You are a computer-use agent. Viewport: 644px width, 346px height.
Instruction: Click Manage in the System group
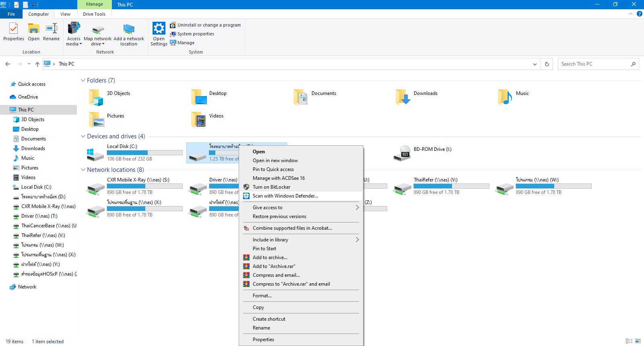[x=182, y=43]
